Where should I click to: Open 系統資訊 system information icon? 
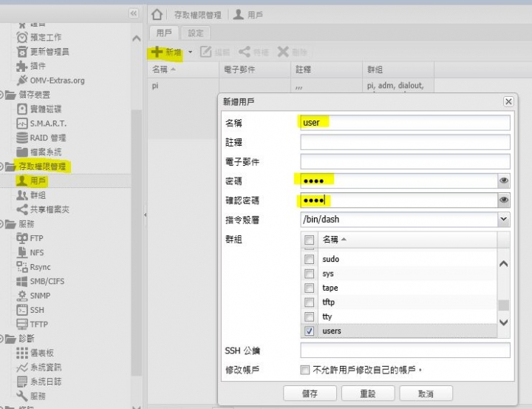(22, 368)
